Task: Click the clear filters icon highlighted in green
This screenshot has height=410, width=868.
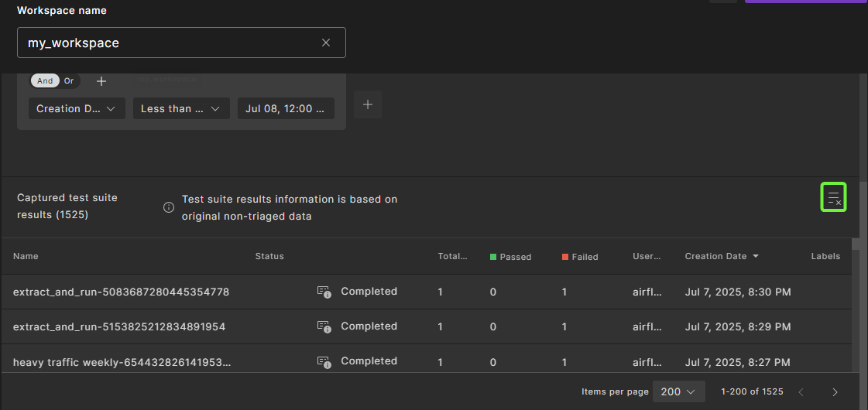Action: pos(833,197)
